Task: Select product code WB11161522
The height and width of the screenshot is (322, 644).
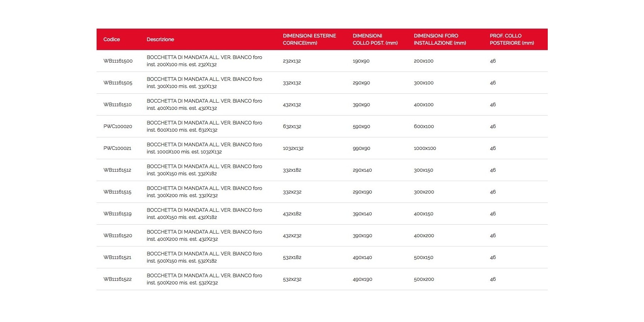Action: (x=117, y=279)
